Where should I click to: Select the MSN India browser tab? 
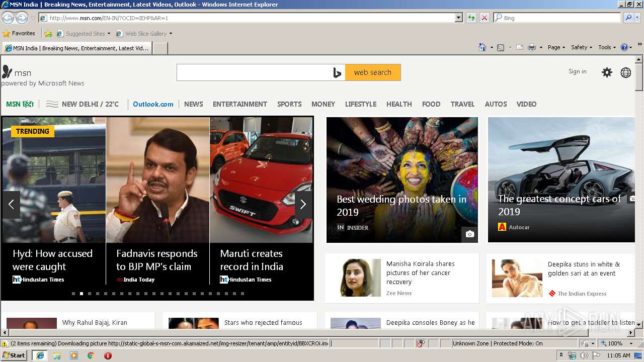pos(77,48)
